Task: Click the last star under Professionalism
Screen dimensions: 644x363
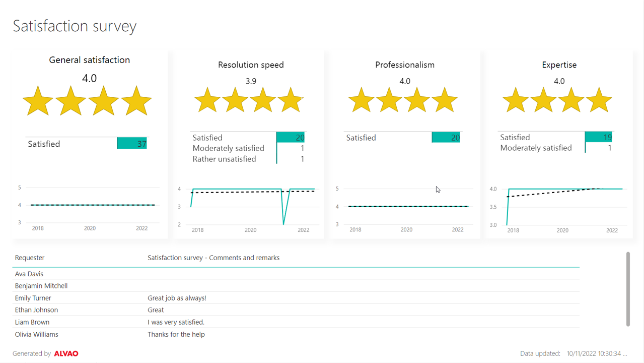Action: 444,100
